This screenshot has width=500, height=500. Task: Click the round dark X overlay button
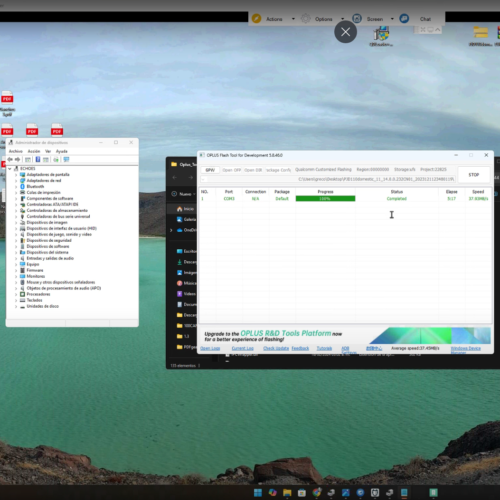[346, 32]
